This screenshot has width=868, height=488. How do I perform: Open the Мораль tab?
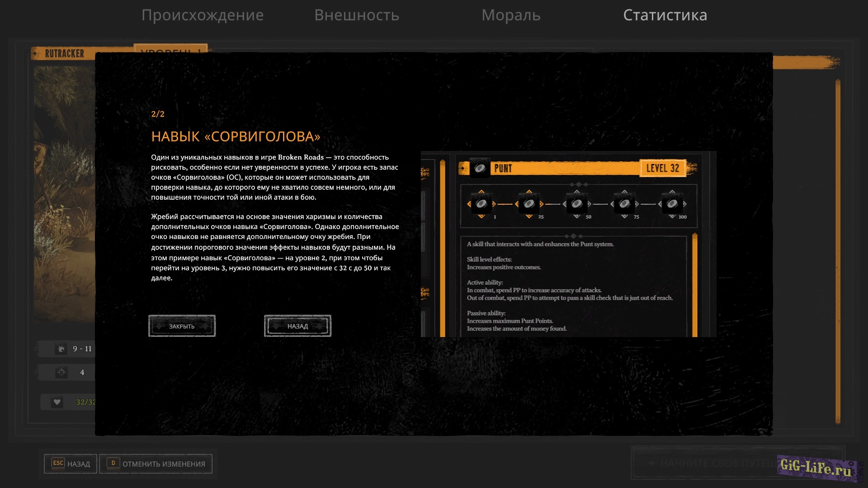(511, 15)
